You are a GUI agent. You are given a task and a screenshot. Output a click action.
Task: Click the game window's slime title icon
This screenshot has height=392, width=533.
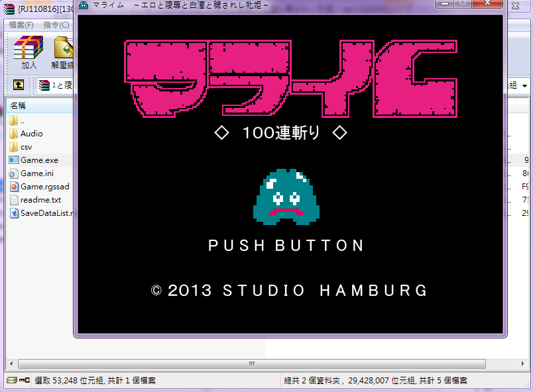point(84,5)
